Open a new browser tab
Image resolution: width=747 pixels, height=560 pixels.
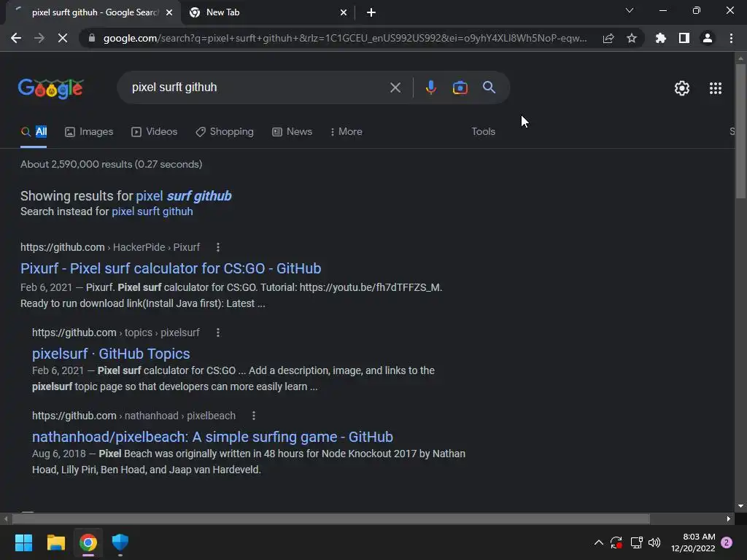pyautogui.click(x=371, y=13)
